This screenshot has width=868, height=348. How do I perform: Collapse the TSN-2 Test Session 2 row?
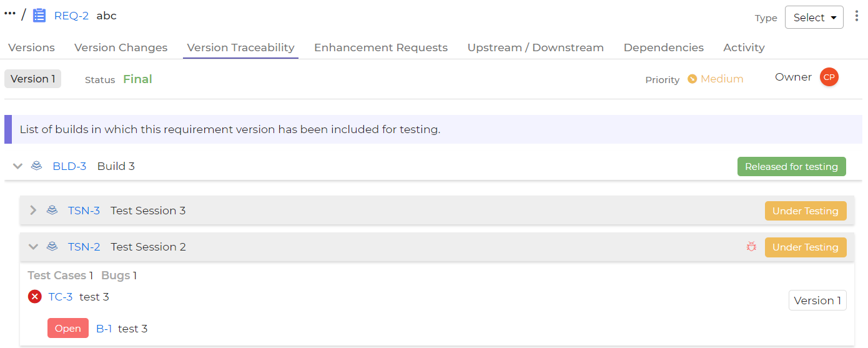pyautogui.click(x=34, y=247)
